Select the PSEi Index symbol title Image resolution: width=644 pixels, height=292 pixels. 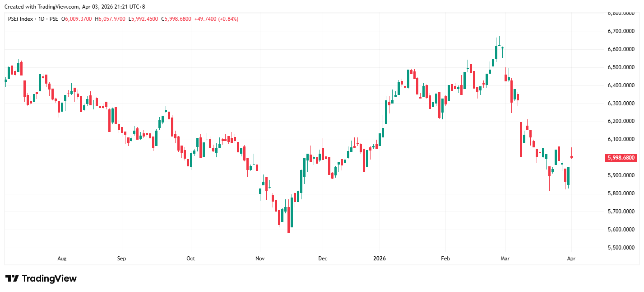click(x=21, y=19)
